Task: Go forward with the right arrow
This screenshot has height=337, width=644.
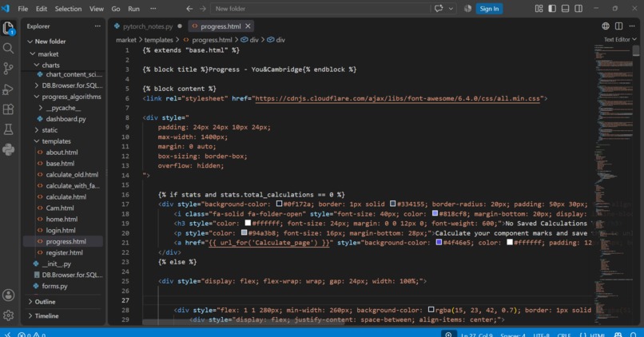Action: pos(202,9)
